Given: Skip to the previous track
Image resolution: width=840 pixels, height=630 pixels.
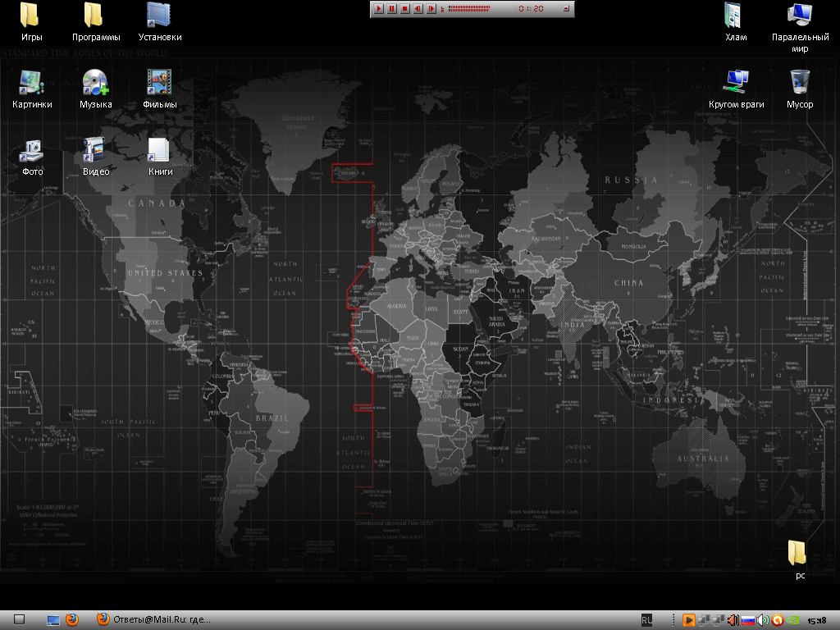Looking at the screenshot, I should point(418,9).
